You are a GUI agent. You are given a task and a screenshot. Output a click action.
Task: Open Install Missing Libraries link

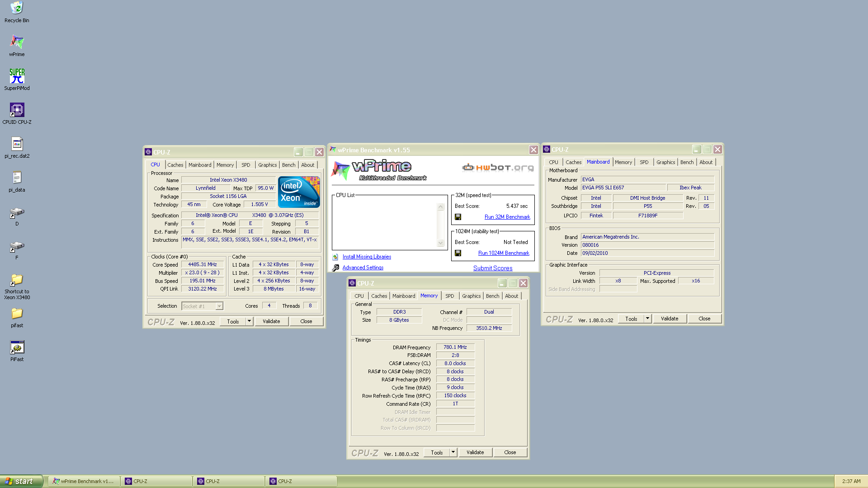367,257
